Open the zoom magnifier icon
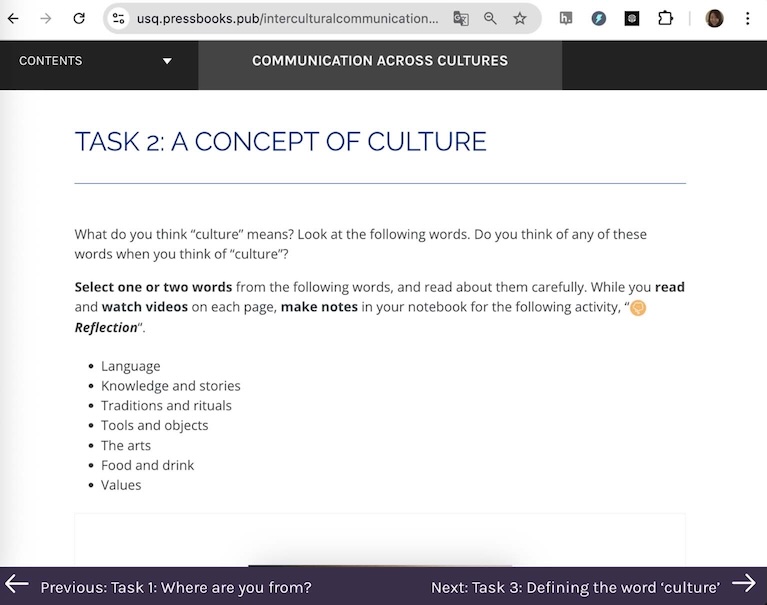Viewport: 767px width, 605px height. click(x=490, y=18)
